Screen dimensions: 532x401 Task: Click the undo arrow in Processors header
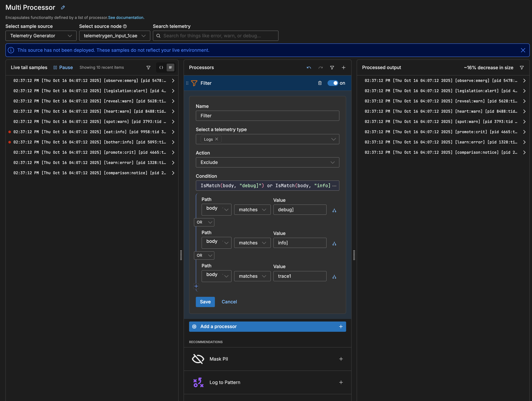[309, 68]
